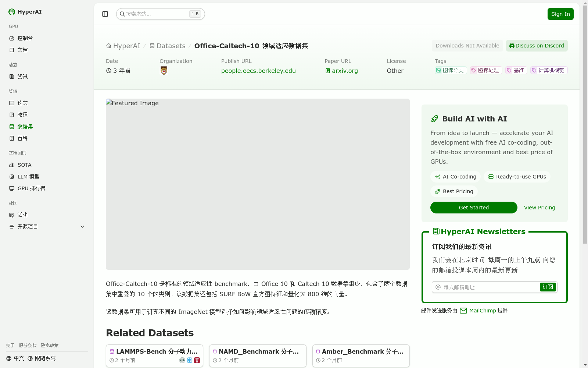Click the 3 年前 date text
The image size is (588, 368).
point(122,71)
